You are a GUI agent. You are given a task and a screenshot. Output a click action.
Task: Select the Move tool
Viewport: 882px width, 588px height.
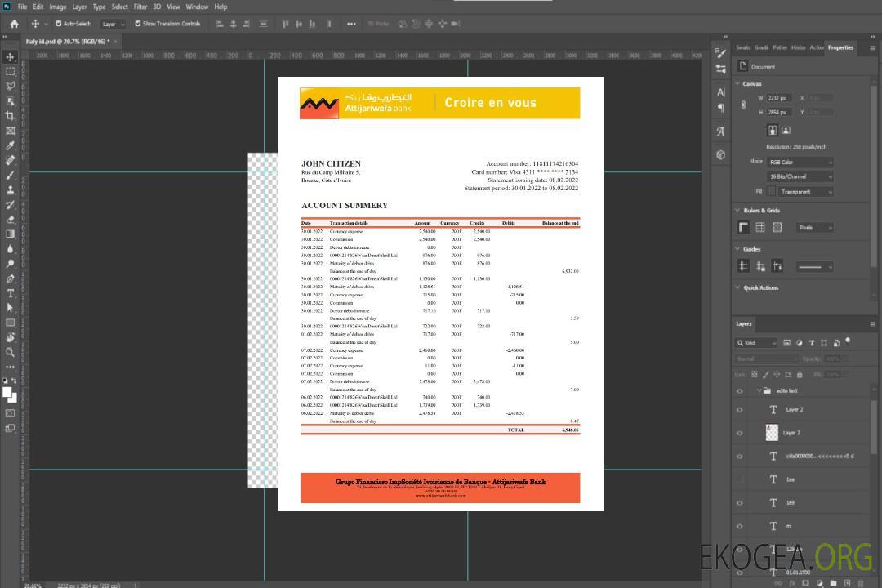click(x=10, y=57)
